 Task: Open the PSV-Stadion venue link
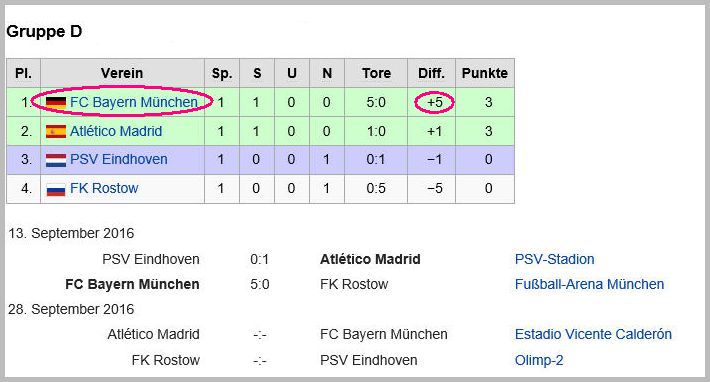554,259
